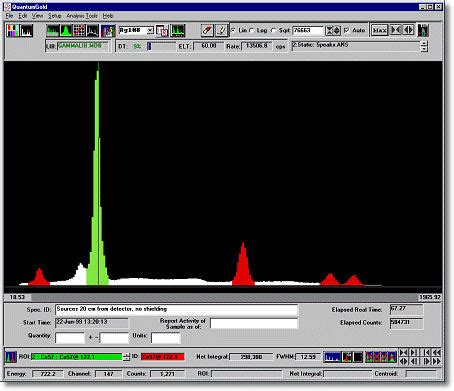Click the multicolor bars icon at toolbar start
Image resolution: width=454 pixels, height=391 pixels.
pyautogui.click(x=13, y=31)
